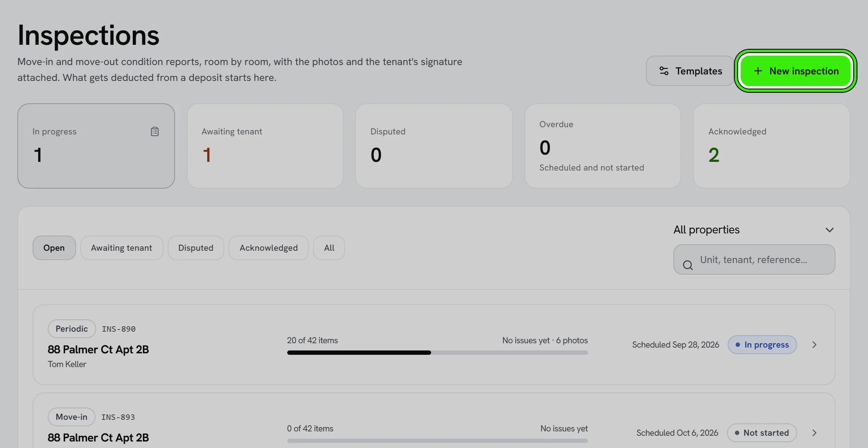Click '0 of 42 items' label
Viewport: 868px width, 448px height.
pos(310,428)
